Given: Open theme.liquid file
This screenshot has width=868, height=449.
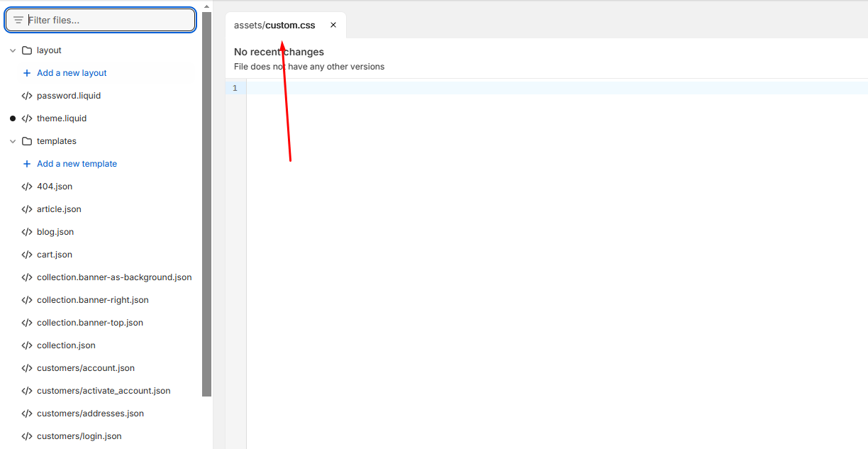Looking at the screenshot, I should pyautogui.click(x=62, y=118).
